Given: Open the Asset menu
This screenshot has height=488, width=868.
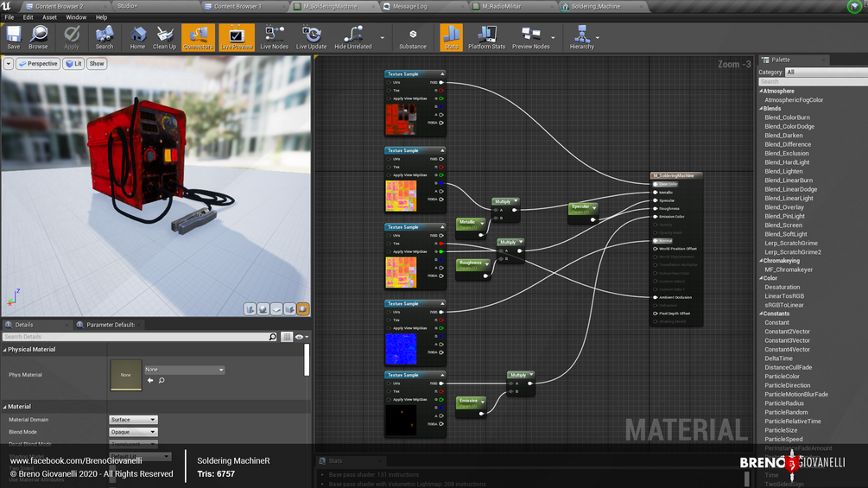Looking at the screenshot, I should (x=49, y=17).
